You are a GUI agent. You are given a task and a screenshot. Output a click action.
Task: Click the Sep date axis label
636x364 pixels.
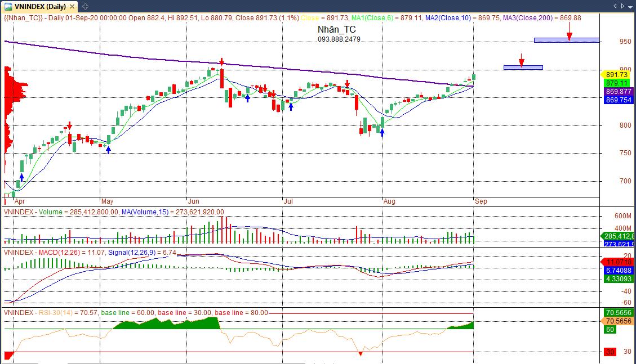(x=481, y=201)
